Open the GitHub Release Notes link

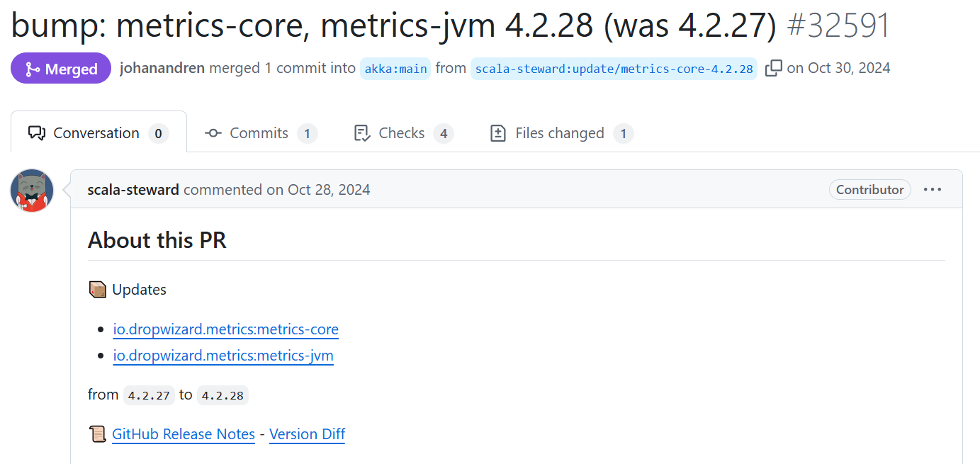tap(184, 434)
